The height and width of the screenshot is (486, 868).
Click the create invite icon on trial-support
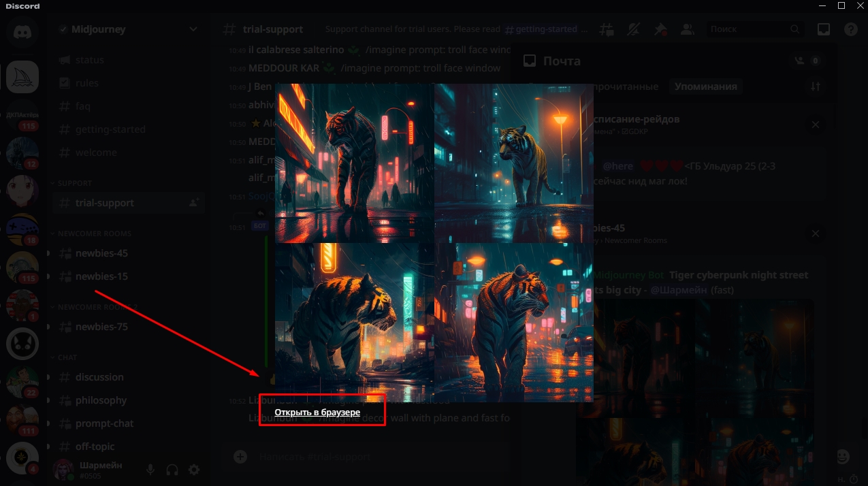click(x=195, y=203)
